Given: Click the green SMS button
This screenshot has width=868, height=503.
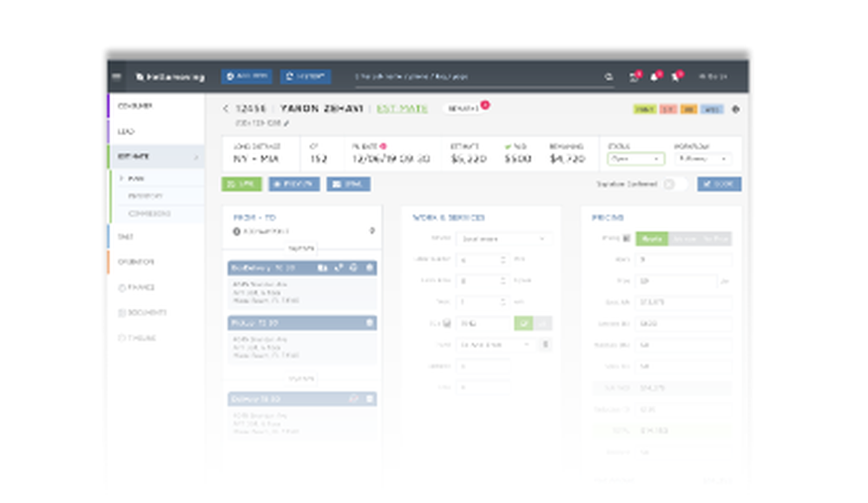Looking at the screenshot, I should 242,185.
